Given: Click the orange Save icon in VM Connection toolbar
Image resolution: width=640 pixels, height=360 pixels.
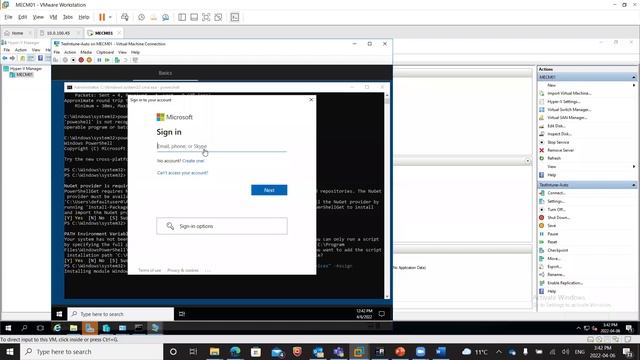Looking at the screenshot, I should (89, 60).
